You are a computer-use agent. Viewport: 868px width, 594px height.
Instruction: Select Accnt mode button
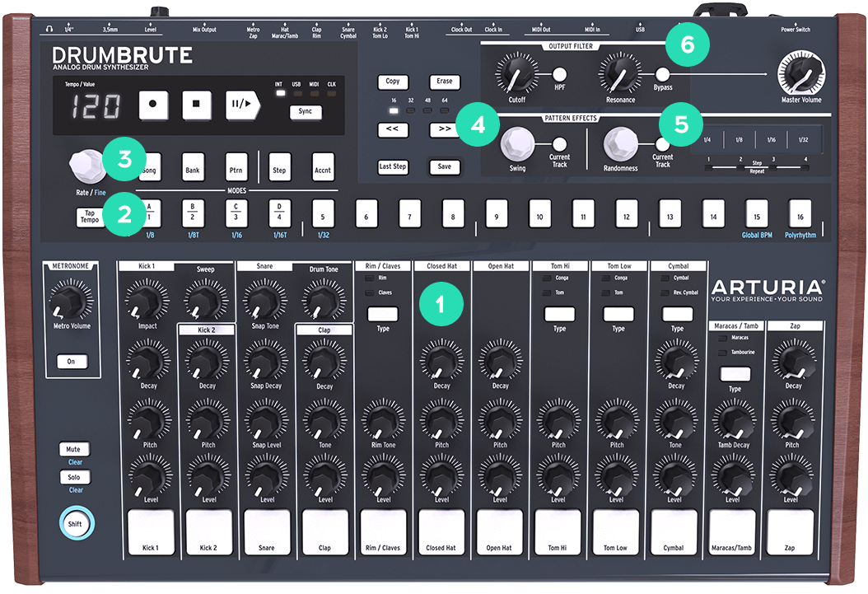[323, 167]
